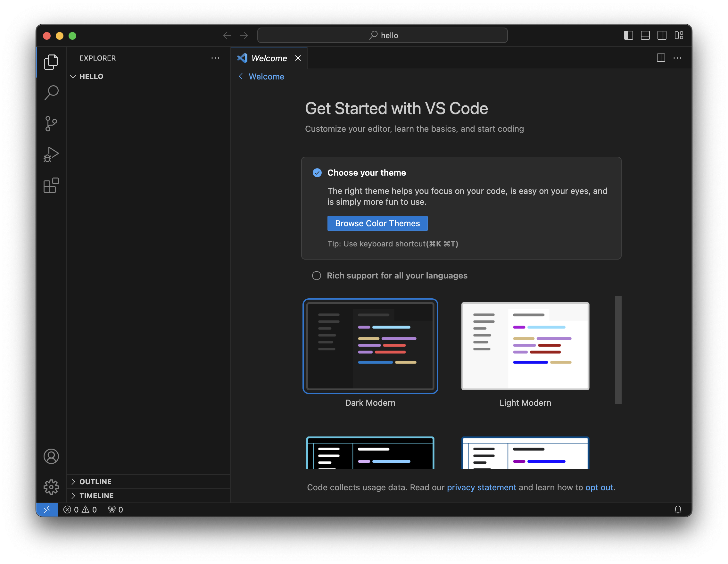Select the Welcome editor tab
Image resolution: width=728 pixels, height=564 pixels.
(269, 58)
